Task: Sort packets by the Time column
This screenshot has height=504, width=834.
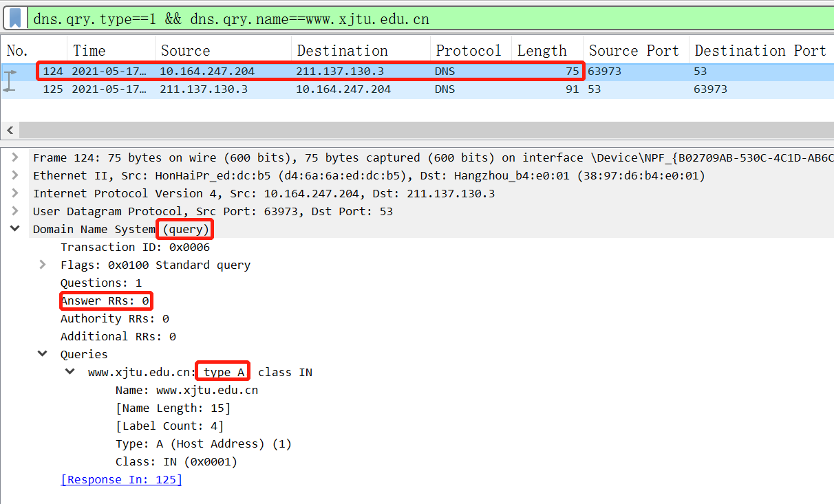Action: [x=89, y=50]
